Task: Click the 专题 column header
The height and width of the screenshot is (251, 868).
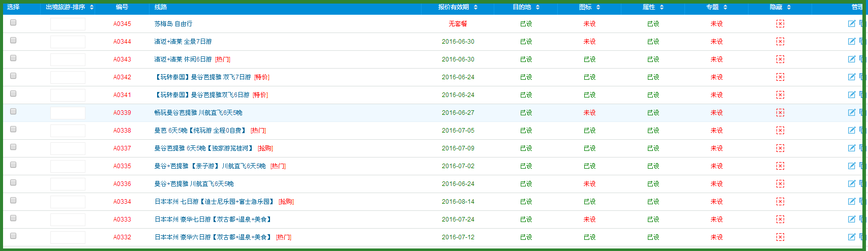Action: [x=712, y=7]
